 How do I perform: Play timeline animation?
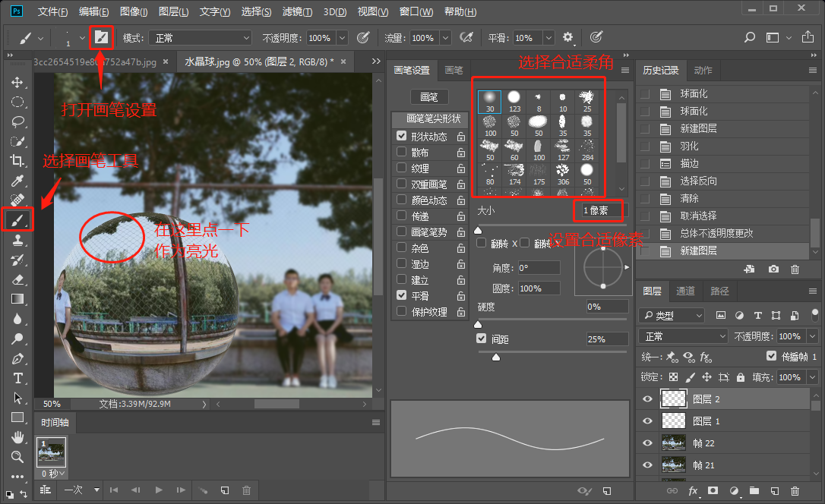tap(158, 490)
